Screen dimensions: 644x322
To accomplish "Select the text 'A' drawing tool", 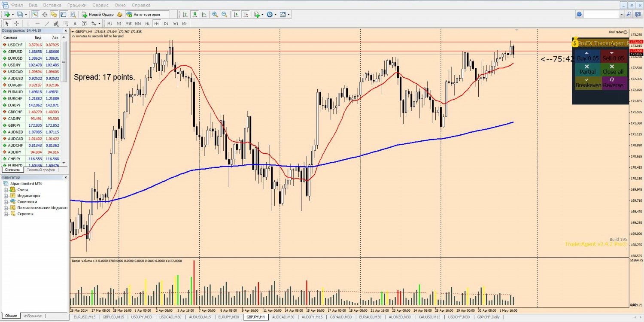I will coord(75,24).
